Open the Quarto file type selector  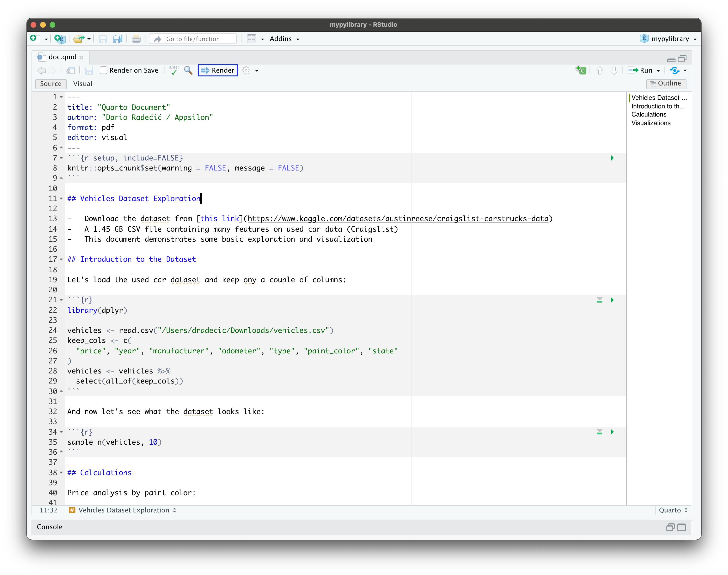tap(674, 510)
